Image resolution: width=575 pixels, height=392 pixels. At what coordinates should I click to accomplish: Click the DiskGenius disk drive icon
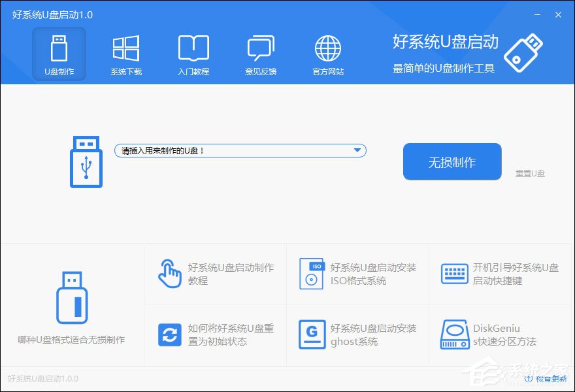click(x=455, y=335)
